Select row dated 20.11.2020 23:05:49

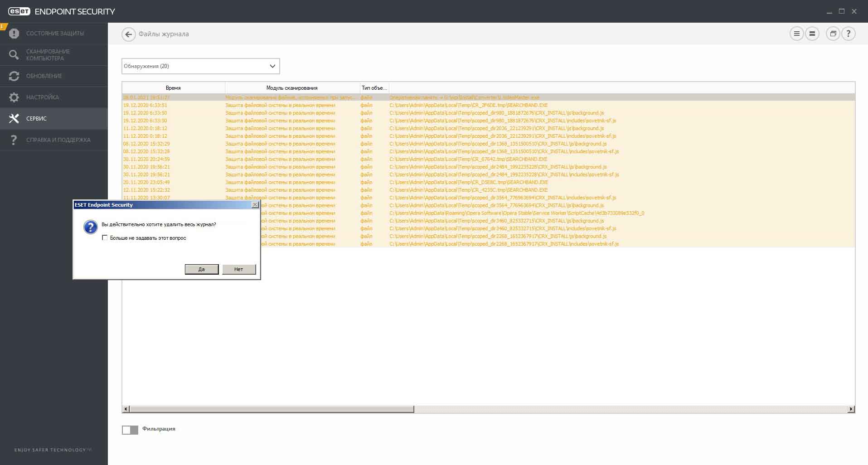[488, 182]
